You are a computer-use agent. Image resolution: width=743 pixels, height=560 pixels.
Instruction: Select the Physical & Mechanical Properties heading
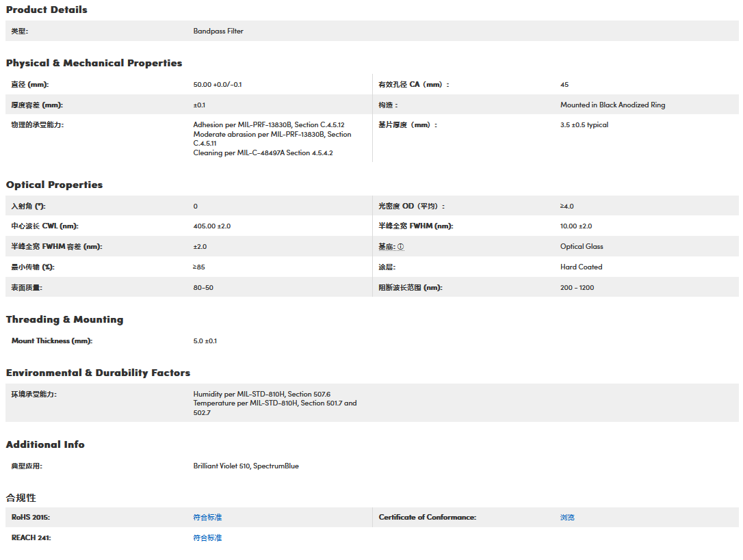coord(94,63)
